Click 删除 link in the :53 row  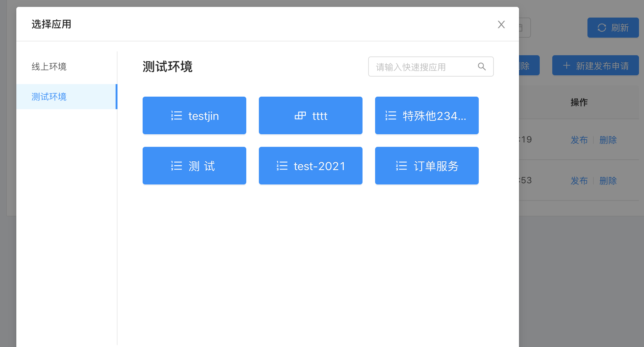point(608,180)
